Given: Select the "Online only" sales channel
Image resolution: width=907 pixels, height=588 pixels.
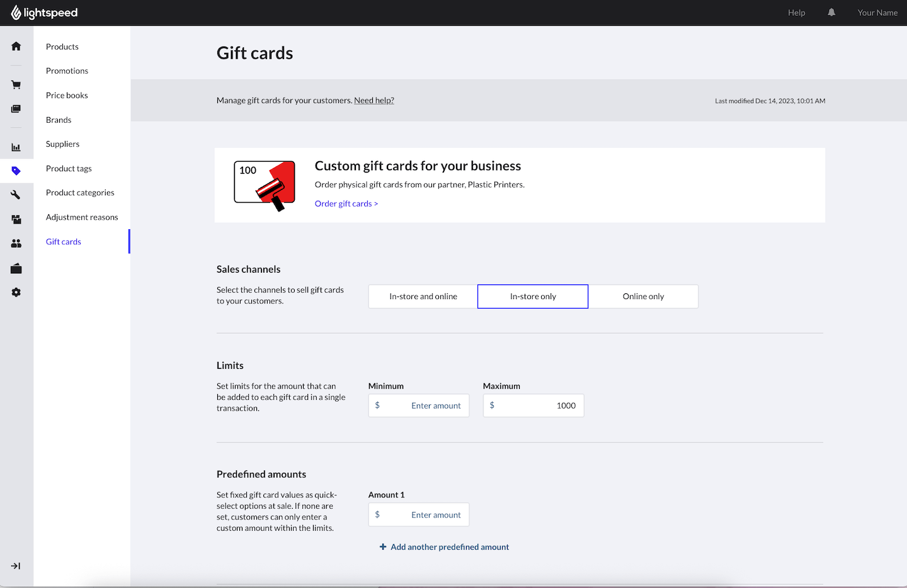Looking at the screenshot, I should [x=643, y=297].
